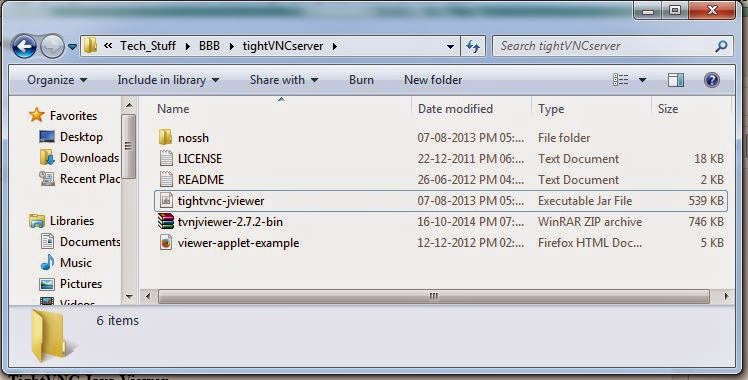This screenshot has height=380, width=748.
Task: Select the BBB breadcrumb
Action: [209, 46]
